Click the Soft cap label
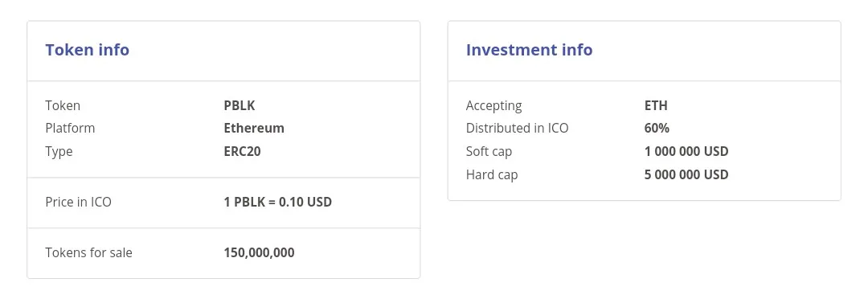The height and width of the screenshot is (299, 868). [489, 151]
